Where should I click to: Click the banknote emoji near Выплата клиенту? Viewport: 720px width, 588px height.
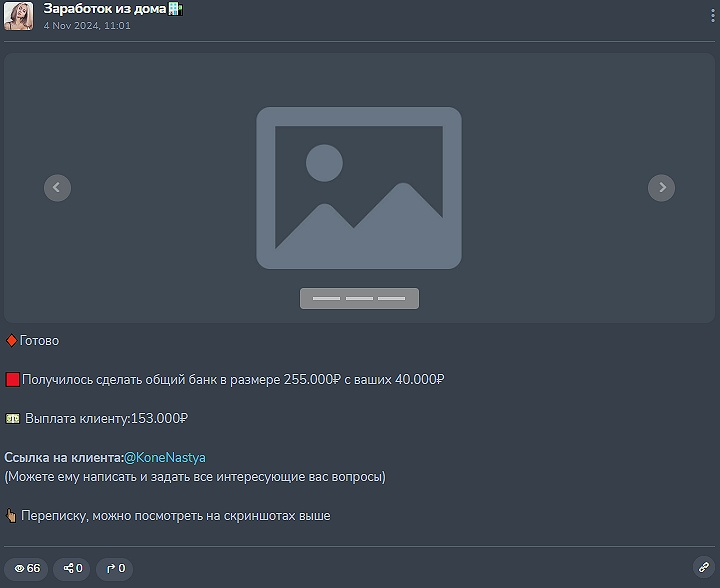click(x=12, y=419)
